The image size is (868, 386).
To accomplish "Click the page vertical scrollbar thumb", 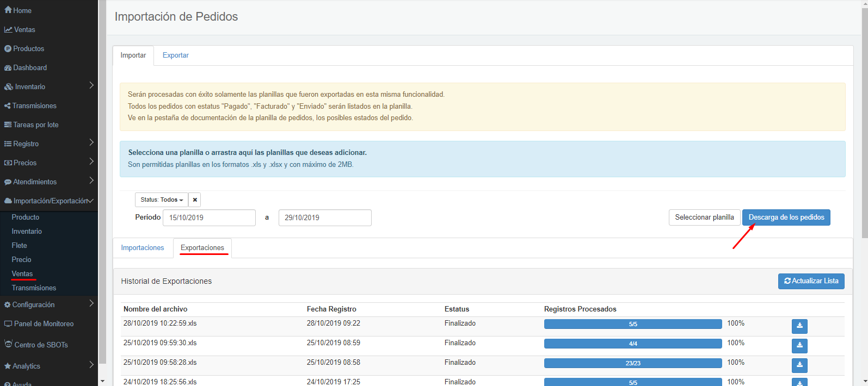I will [x=864, y=122].
